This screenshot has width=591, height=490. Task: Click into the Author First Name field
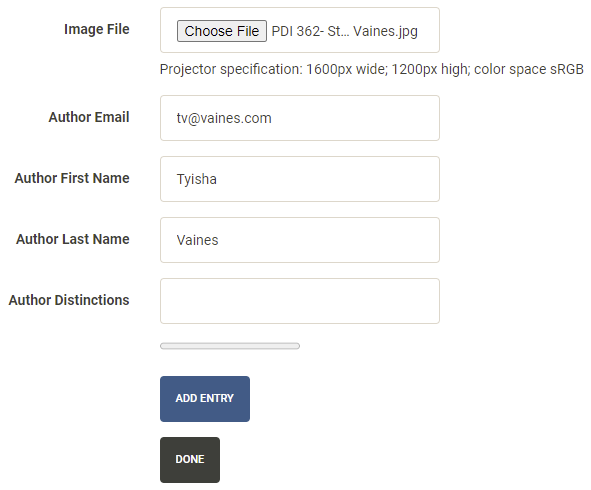click(x=300, y=179)
